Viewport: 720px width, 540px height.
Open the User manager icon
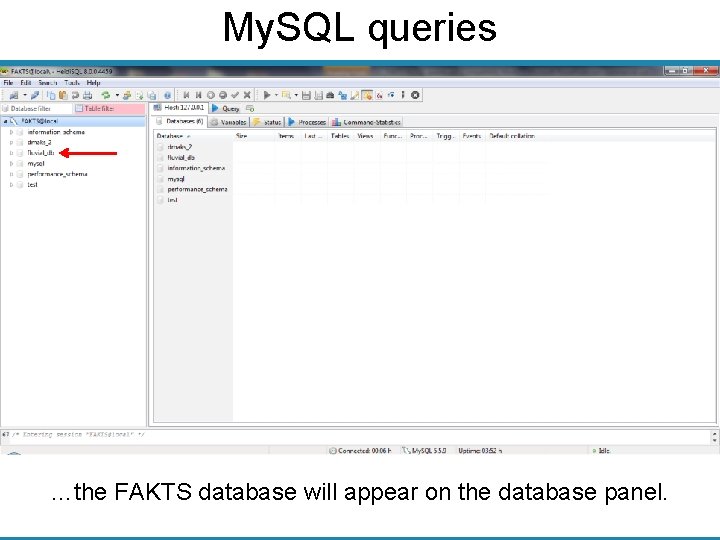tap(127, 95)
